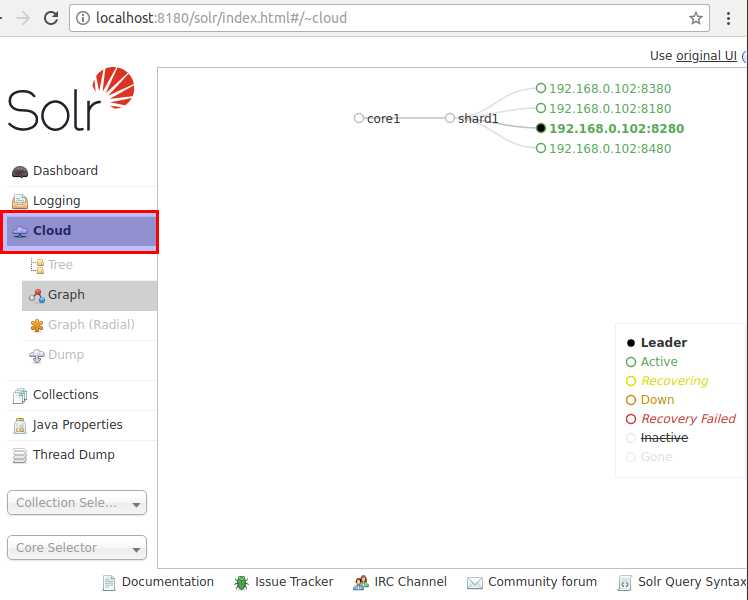This screenshot has width=748, height=600.
Task: Click the leader node circle for 192.168.0.102:8280
Action: pyautogui.click(x=540, y=128)
